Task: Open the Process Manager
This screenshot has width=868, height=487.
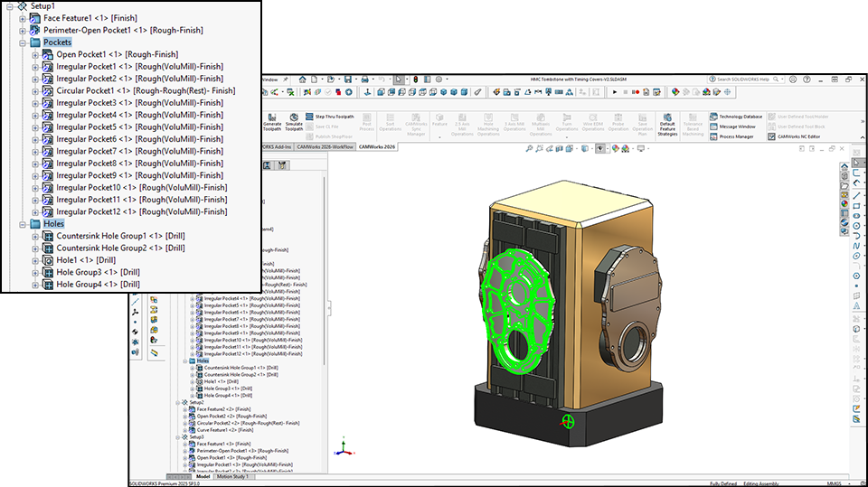Action: coord(737,136)
